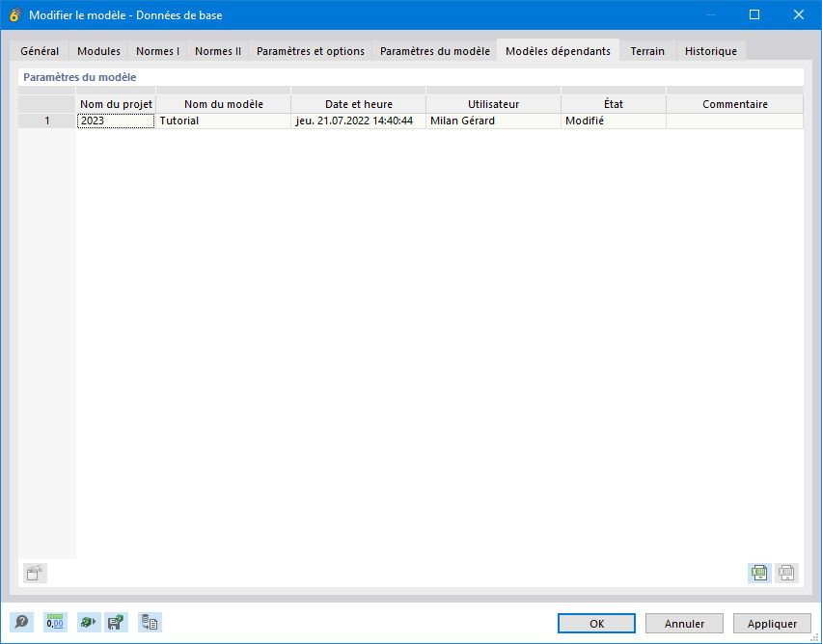Click the date cell jeu. 21.07.2022 14:40:44
Screen dimensions: 822x644
click(x=359, y=121)
